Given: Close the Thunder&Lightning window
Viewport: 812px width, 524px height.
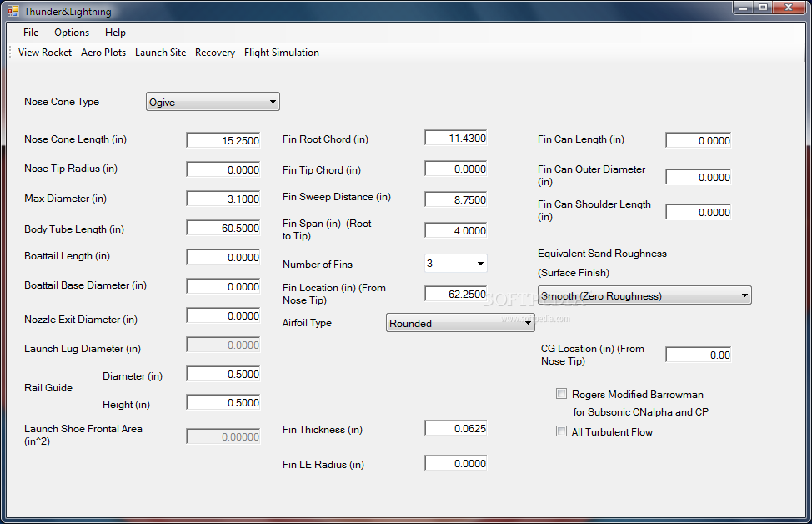Looking at the screenshot, I should (x=789, y=8).
